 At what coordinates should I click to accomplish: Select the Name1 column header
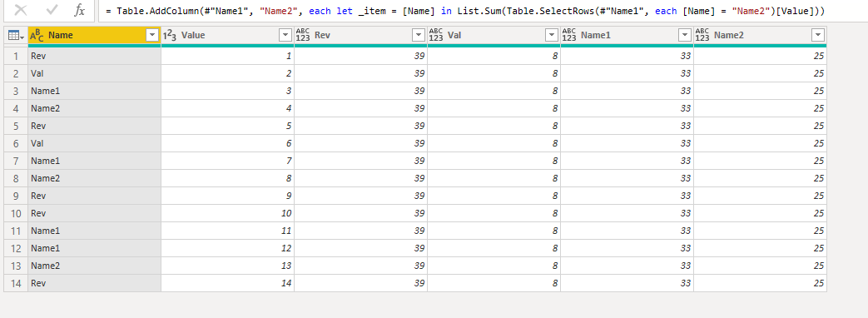pos(627,36)
